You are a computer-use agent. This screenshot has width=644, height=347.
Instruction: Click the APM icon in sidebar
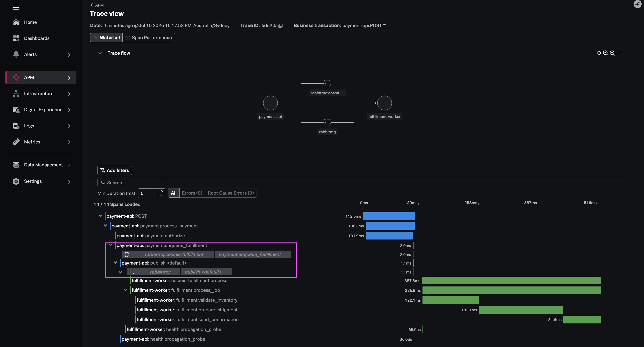tap(16, 78)
